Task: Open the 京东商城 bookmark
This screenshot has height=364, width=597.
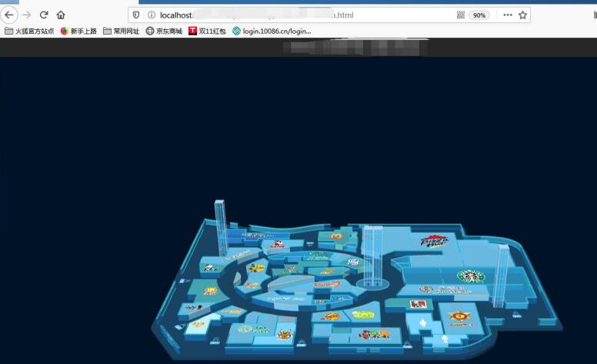Action: (164, 31)
